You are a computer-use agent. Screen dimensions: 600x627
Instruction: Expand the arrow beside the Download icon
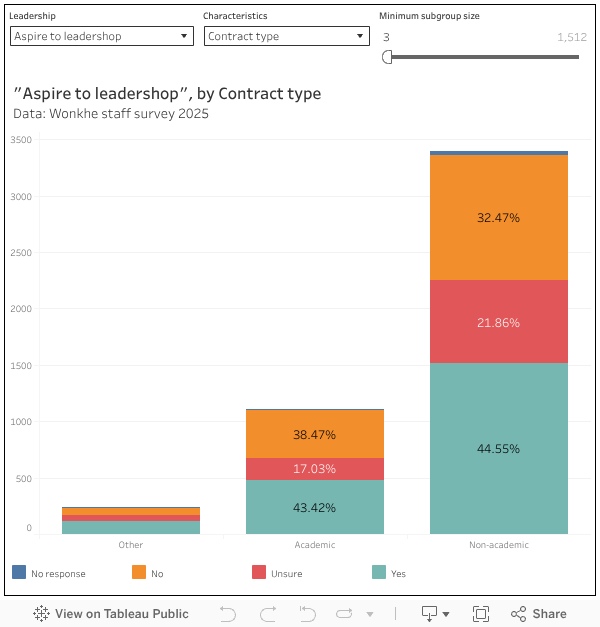click(446, 614)
